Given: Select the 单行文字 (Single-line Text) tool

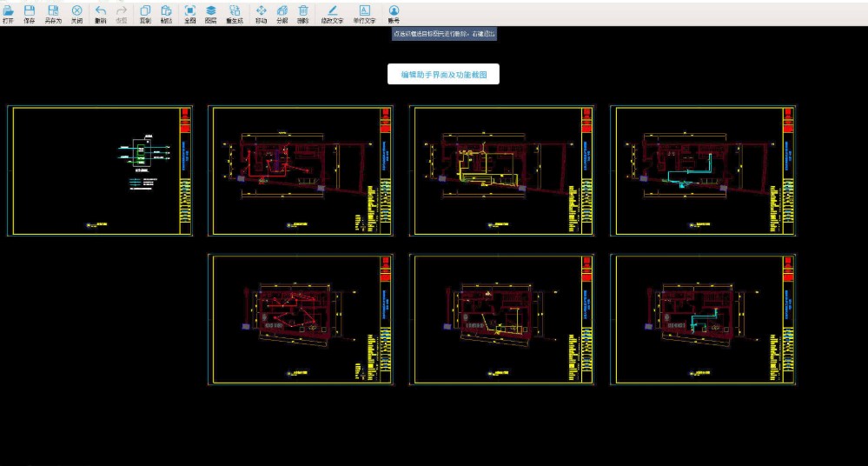Looking at the screenshot, I should tap(364, 12).
